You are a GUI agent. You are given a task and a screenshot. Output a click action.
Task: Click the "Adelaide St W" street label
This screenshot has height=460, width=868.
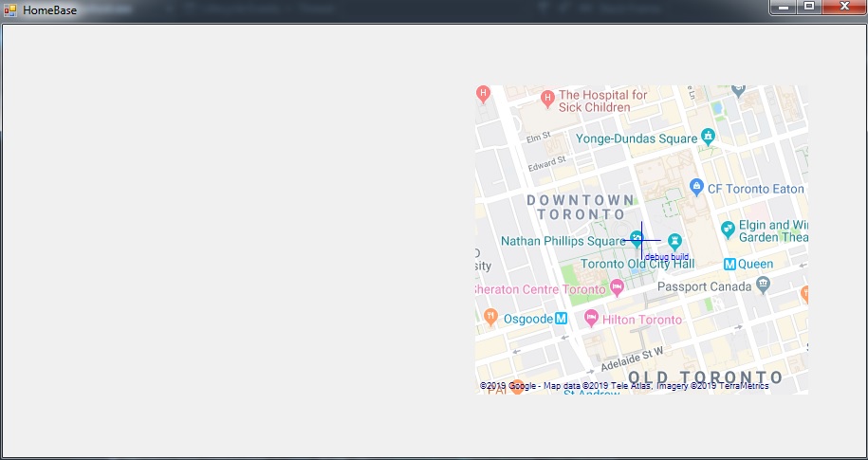coord(632,359)
